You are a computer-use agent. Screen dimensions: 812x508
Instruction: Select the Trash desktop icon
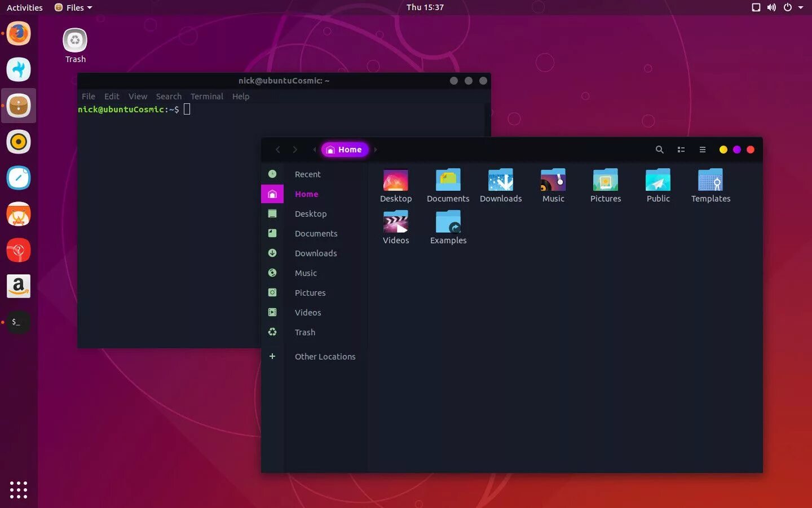point(75,46)
